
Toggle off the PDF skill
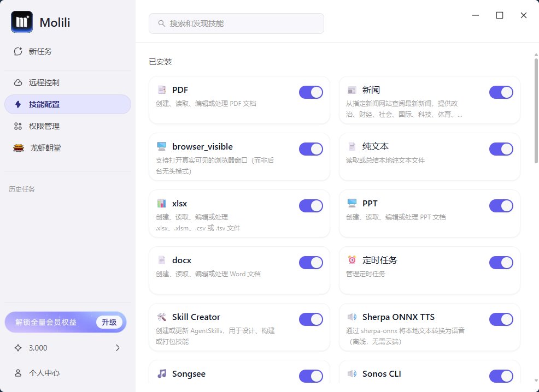pos(311,92)
